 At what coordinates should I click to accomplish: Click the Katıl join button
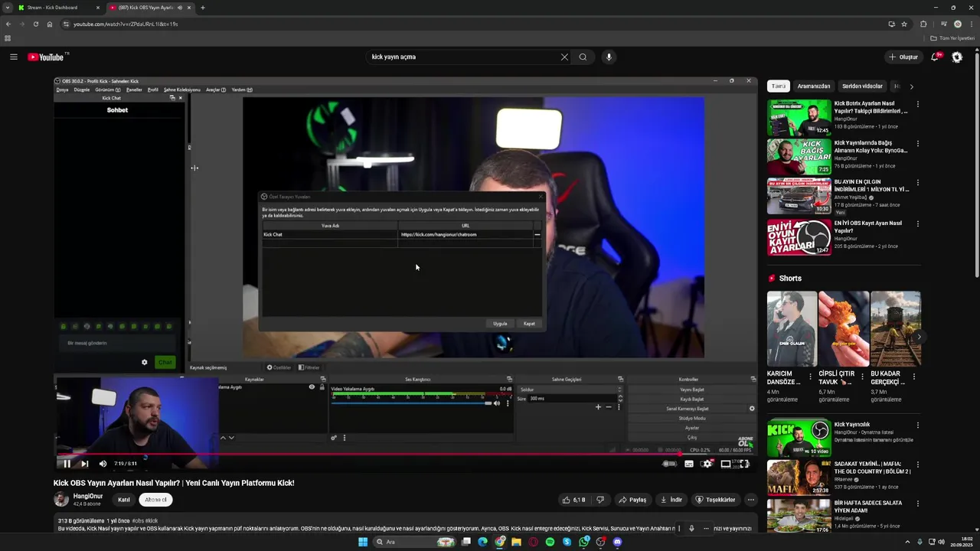pyautogui.click(x=124, y=500)
